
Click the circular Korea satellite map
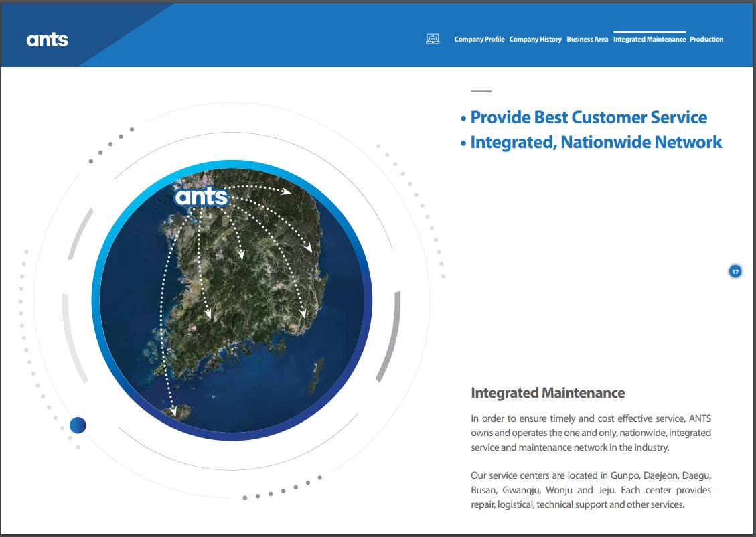pos(232,300)
